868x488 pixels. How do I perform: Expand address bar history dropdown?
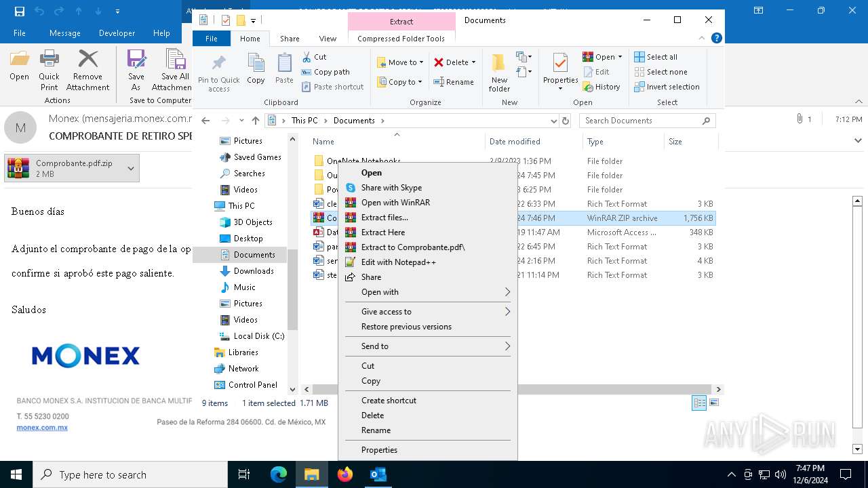(x=554, y=121)
